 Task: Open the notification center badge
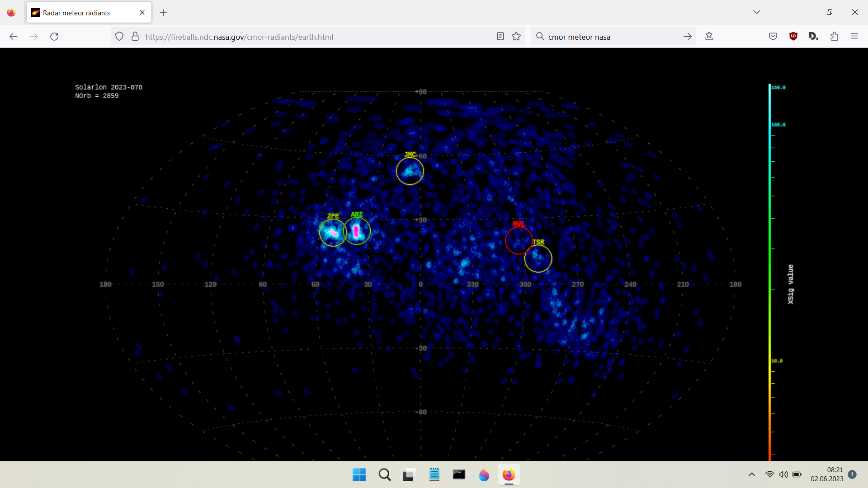click(852, 474)
